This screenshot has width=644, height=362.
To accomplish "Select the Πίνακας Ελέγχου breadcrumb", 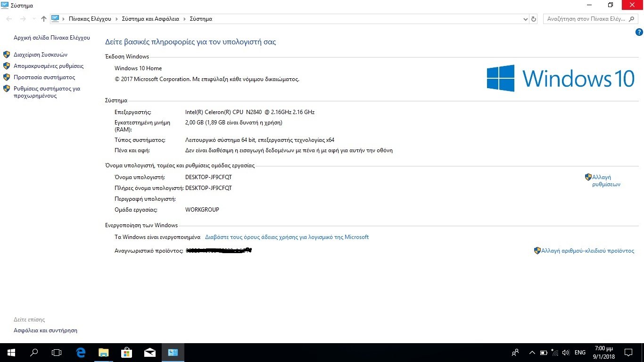I will point(90,19).
